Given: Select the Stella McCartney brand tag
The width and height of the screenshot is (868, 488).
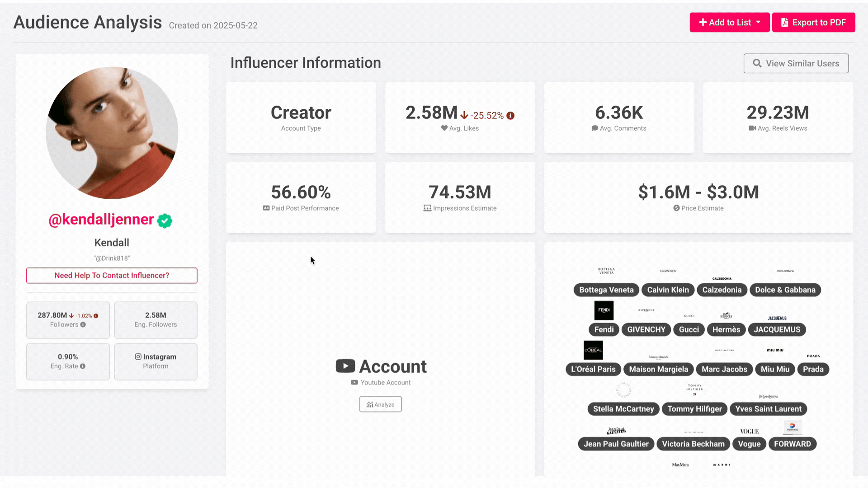Looking at the screenshot, I should tap(623, 409).
